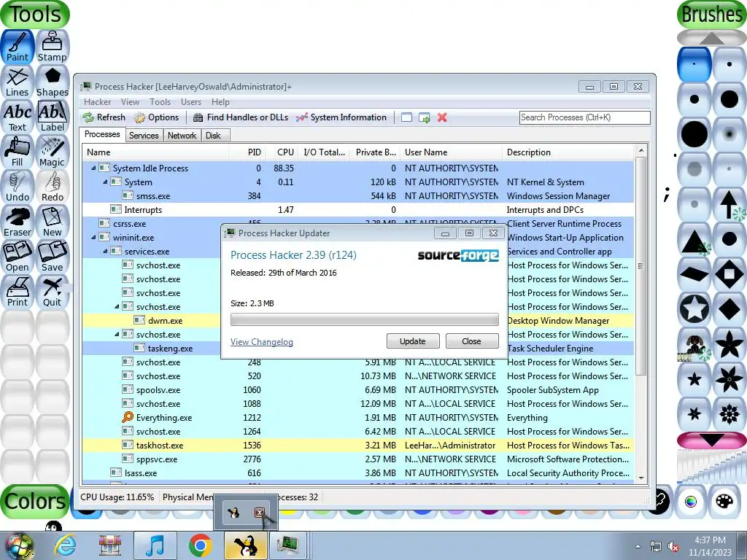Collapse the wininit.exe tree node
Image resolution: width=747 pixels, height=560 pixels.
pos(93,237)
